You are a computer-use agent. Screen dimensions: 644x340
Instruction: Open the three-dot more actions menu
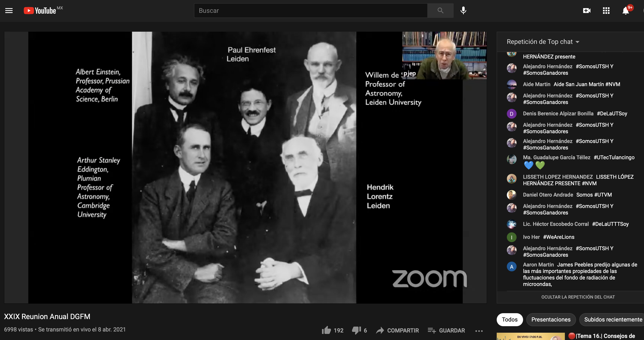[x=479, y=331]
